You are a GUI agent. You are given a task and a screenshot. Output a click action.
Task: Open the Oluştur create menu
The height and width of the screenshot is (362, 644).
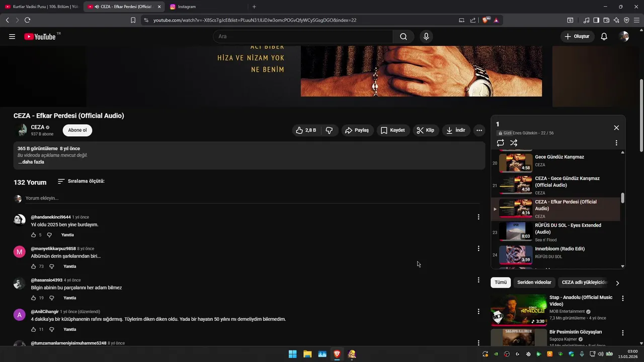pos(577,37)
